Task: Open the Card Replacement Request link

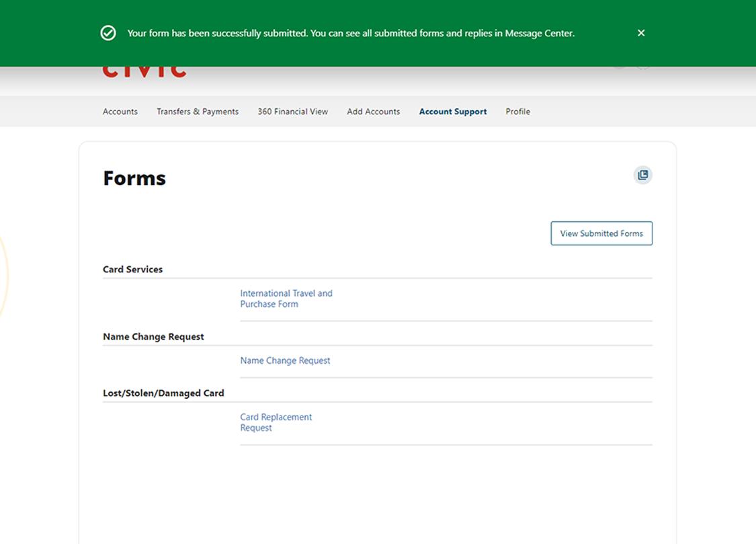Action: [276, 422]
